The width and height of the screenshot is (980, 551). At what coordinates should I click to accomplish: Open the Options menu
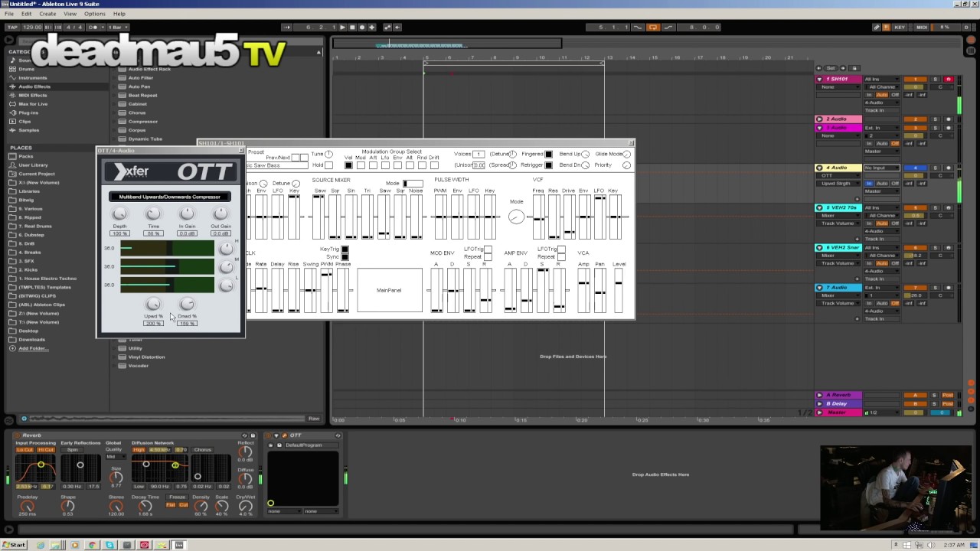click(x=95, y=14)
